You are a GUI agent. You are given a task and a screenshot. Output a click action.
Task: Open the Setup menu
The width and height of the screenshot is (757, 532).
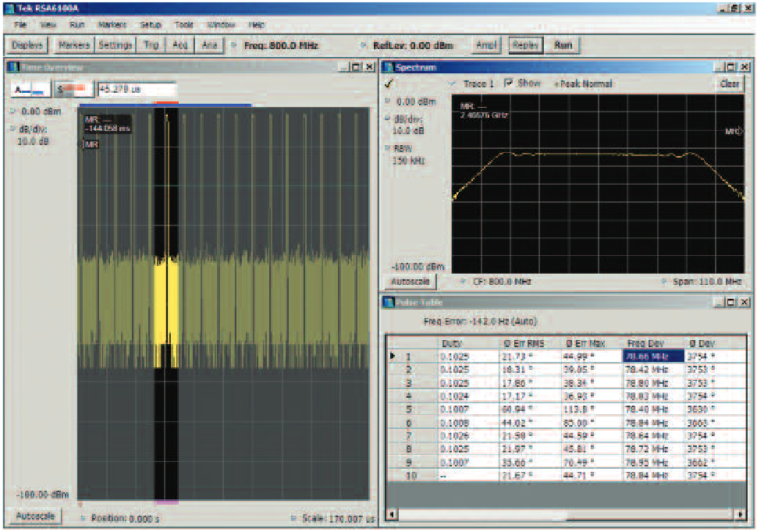pos(151,24)
